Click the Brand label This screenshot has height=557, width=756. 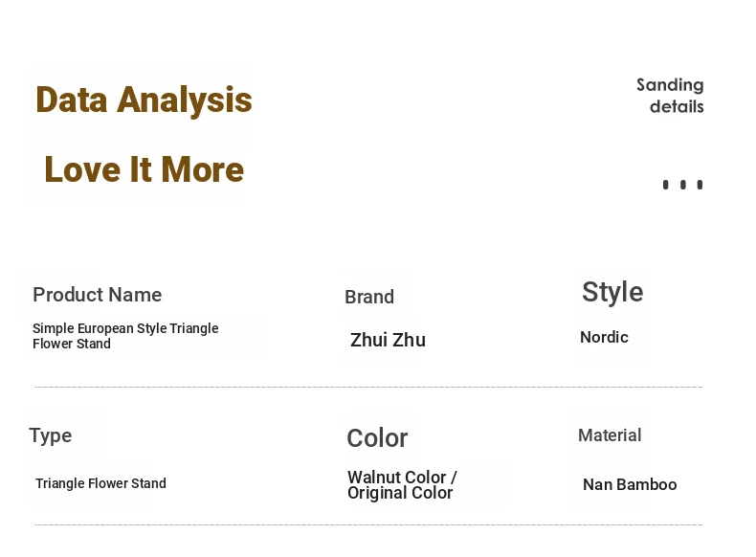[369, 297]
